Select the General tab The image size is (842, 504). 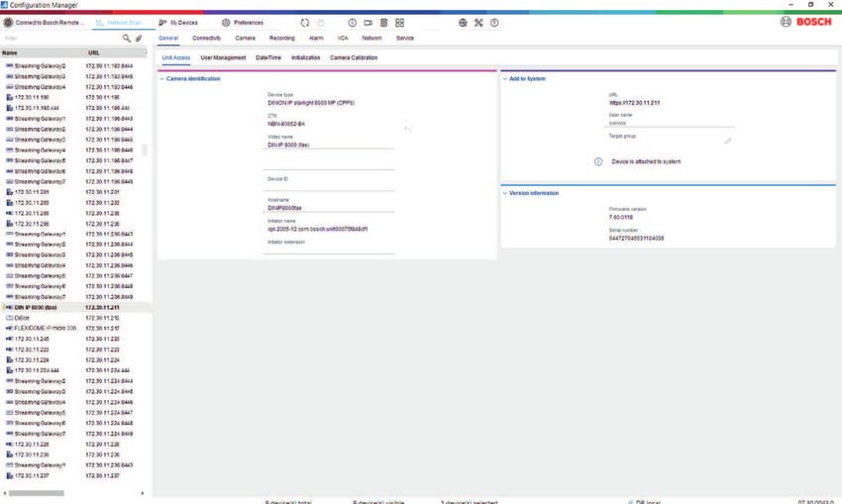click(x=168, y=38)
